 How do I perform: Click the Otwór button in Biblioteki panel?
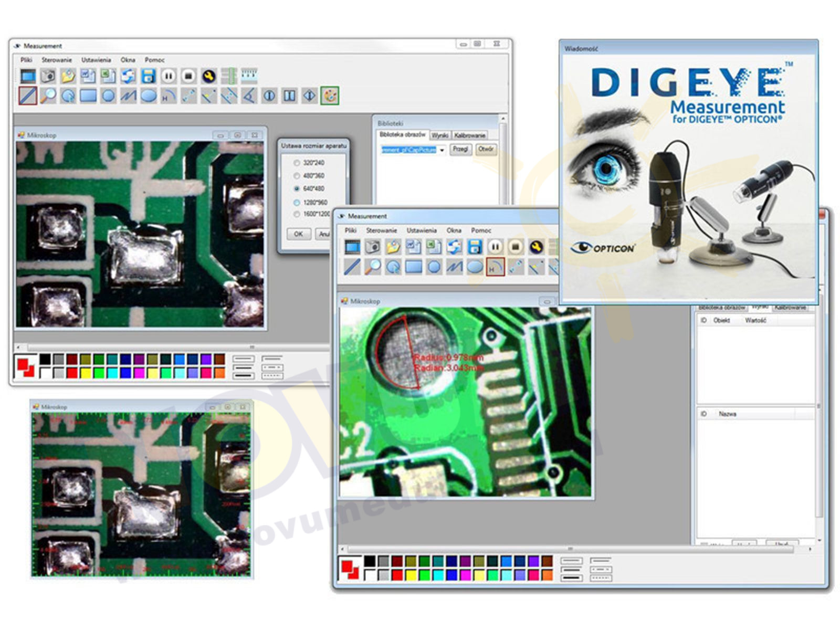[x=486, y=150]
